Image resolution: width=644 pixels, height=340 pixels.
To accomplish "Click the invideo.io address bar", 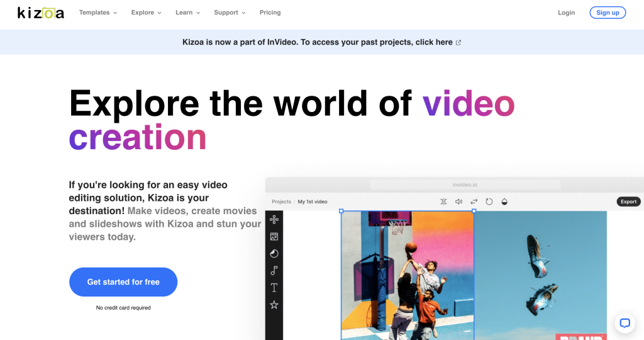I will click(x=465, y=185).
